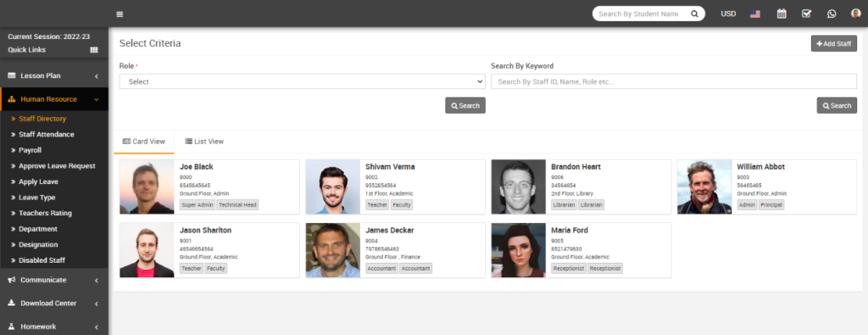Click the Add Staff button
The height and width of the screenshot is (335, 868).
tap(834, 43)
